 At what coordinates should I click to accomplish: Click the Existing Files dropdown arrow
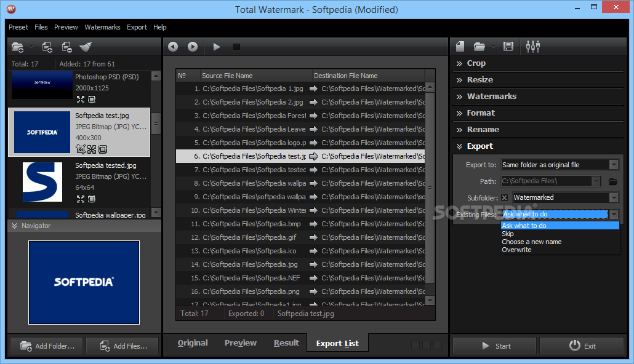(x=614, y=215)
